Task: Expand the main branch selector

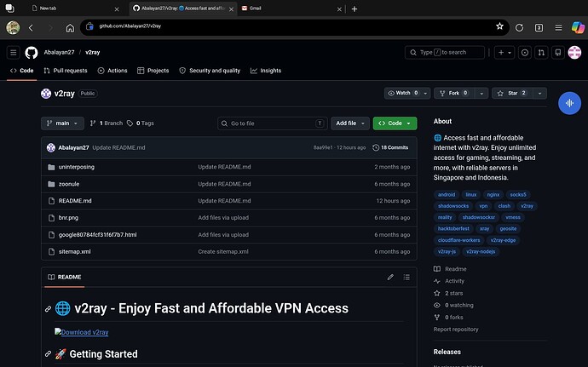Action: click(x=62, y=123)
